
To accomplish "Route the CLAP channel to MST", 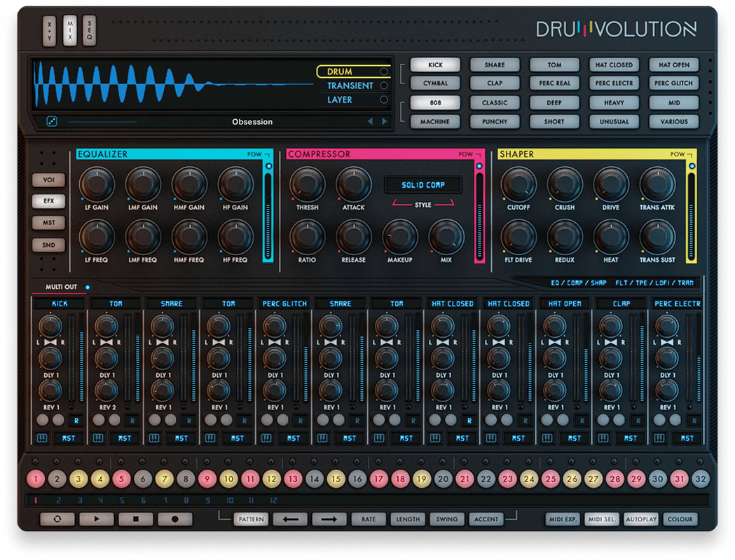I will coord(632,437).
